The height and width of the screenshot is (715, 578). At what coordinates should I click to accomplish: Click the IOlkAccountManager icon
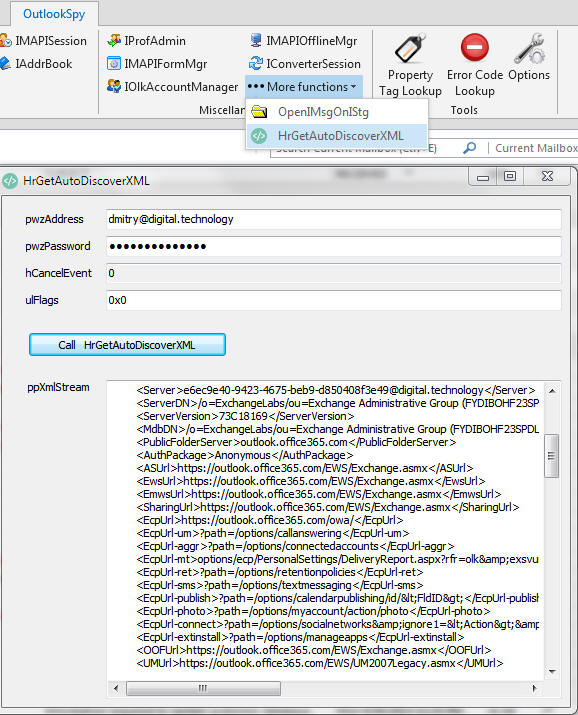(114, 86)
